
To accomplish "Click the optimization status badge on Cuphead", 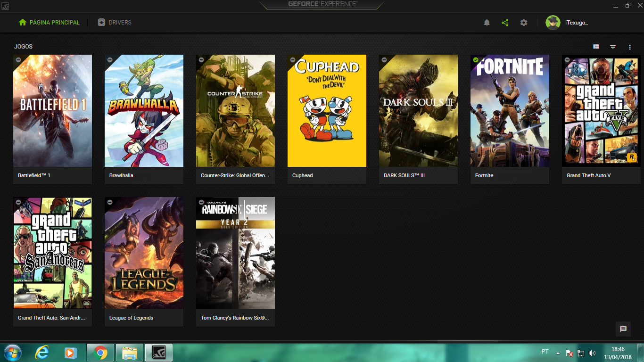I will click(292, 60).
